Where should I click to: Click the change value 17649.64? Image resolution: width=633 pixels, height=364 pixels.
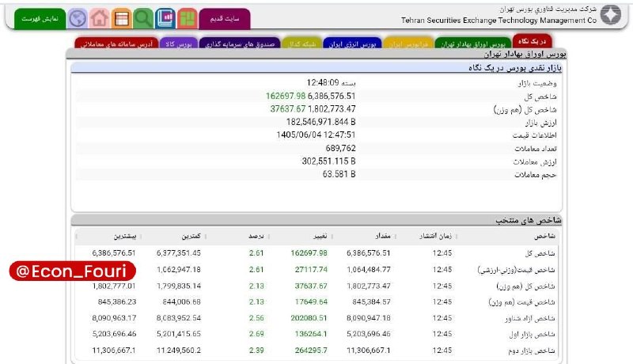pyautogui.click(x=311, y=301)
